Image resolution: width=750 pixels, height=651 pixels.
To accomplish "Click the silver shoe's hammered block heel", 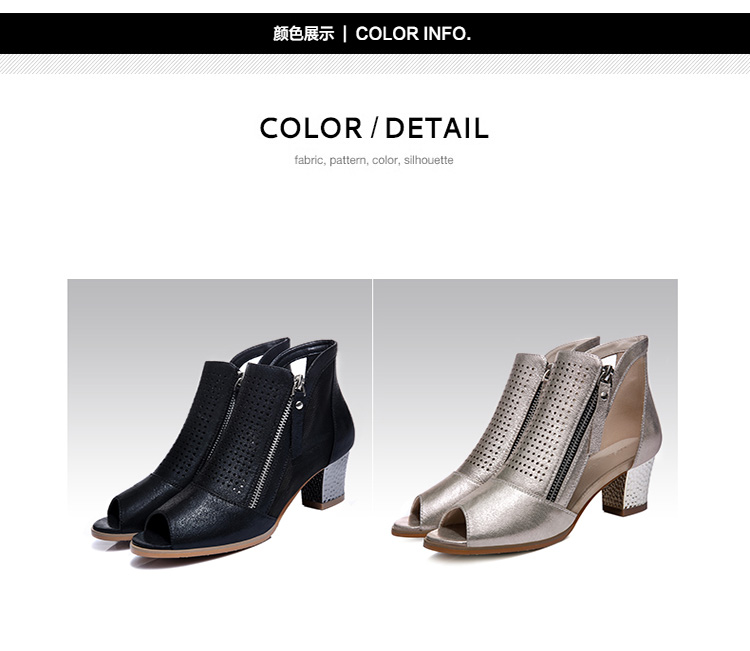I will click(628, 486).
